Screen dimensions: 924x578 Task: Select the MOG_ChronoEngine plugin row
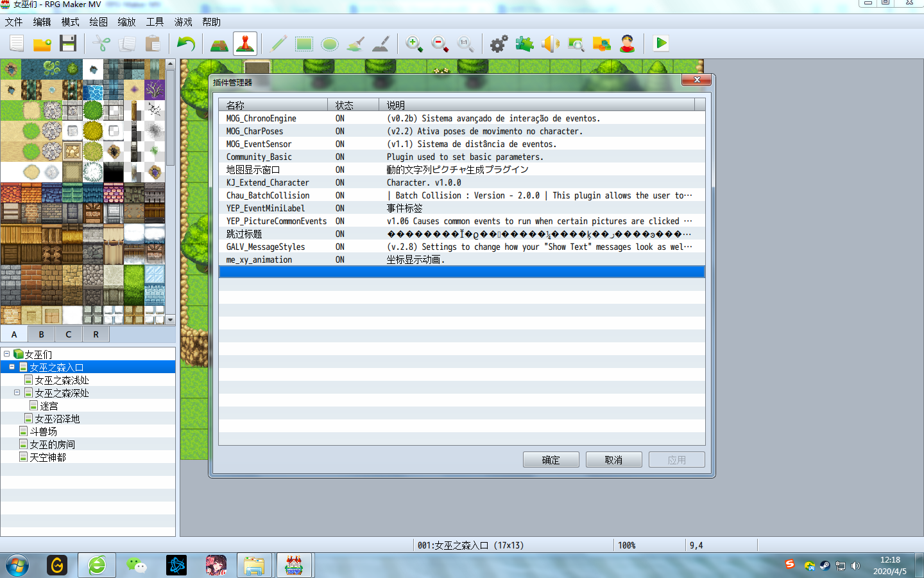click(462, 118)
